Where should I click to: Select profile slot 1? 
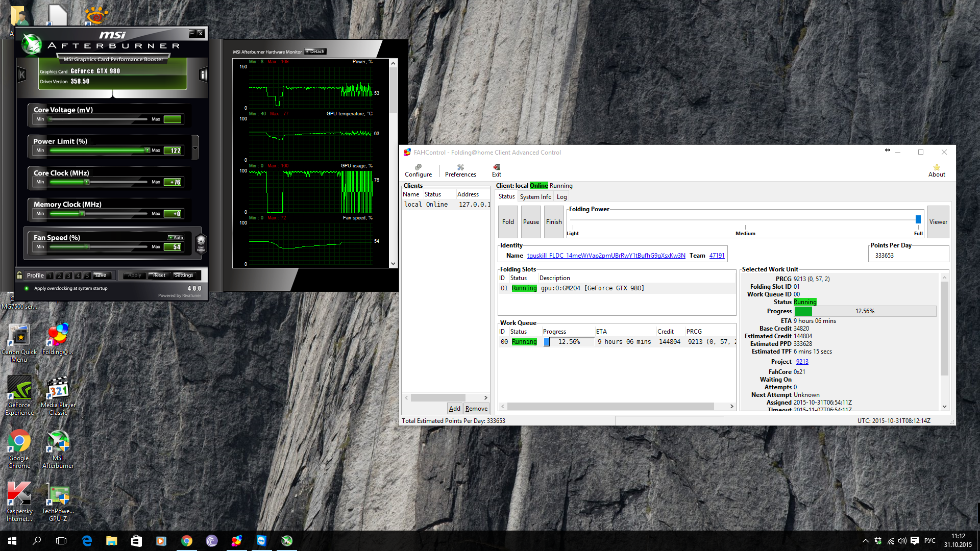coord(50,275)
